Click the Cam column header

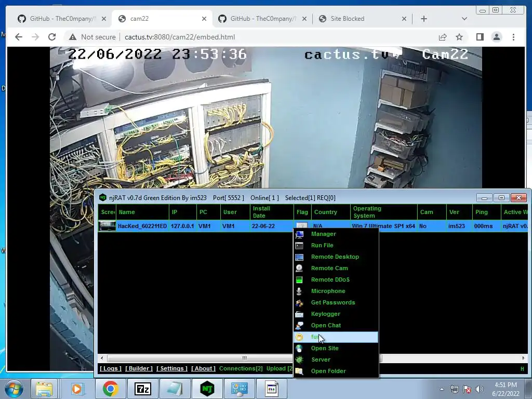click(x=432, y=212)
